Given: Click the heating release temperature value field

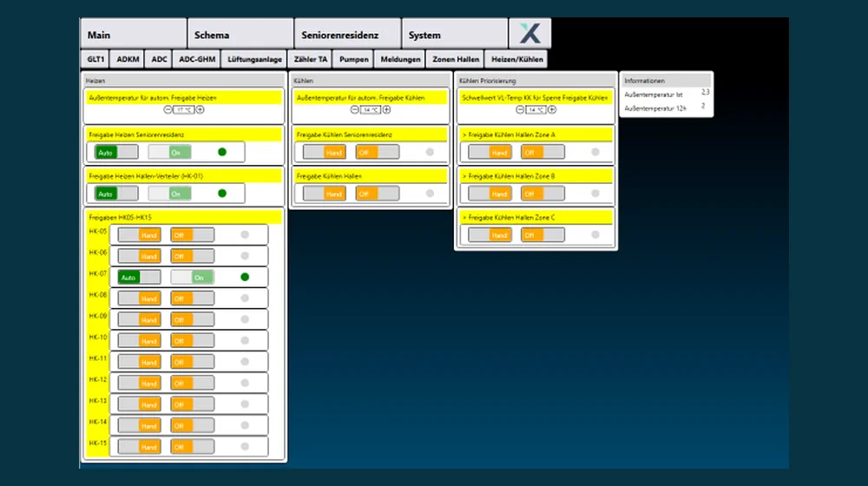Looking at the screenshot, I should click(184, 109).
